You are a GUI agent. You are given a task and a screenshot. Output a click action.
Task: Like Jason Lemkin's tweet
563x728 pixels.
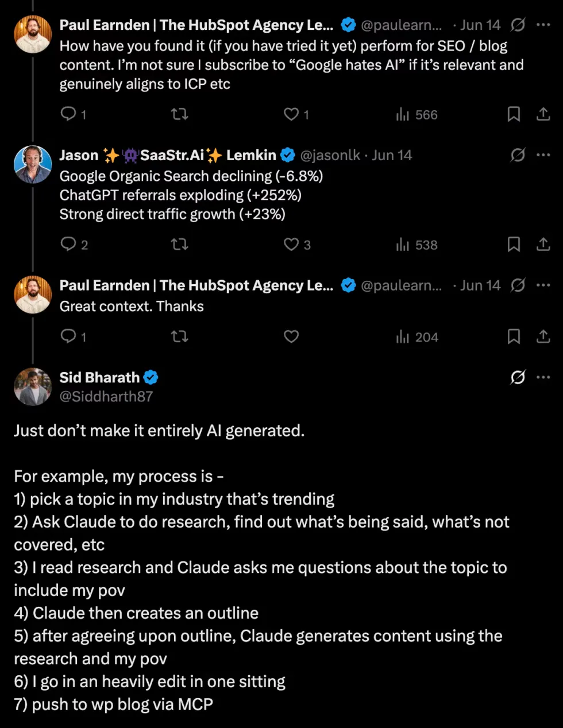pyautogui.click(x=291, y=245)
